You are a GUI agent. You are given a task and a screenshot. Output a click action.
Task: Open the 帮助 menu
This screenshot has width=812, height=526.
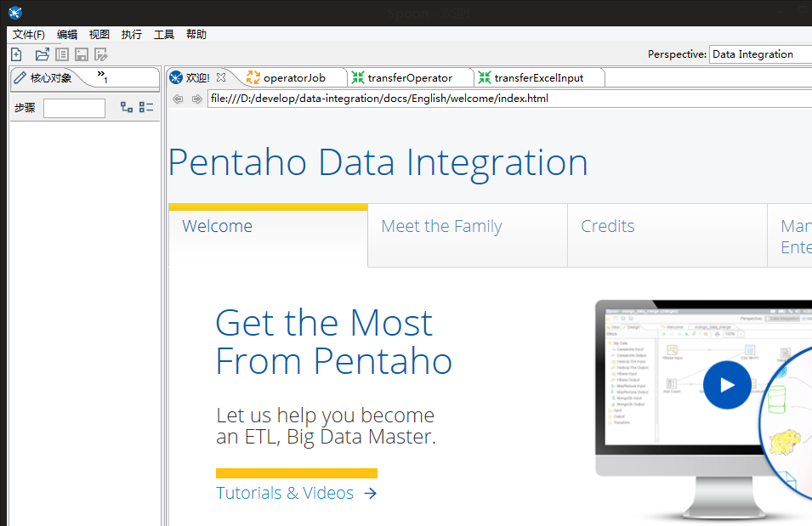(x=196, y=34)
